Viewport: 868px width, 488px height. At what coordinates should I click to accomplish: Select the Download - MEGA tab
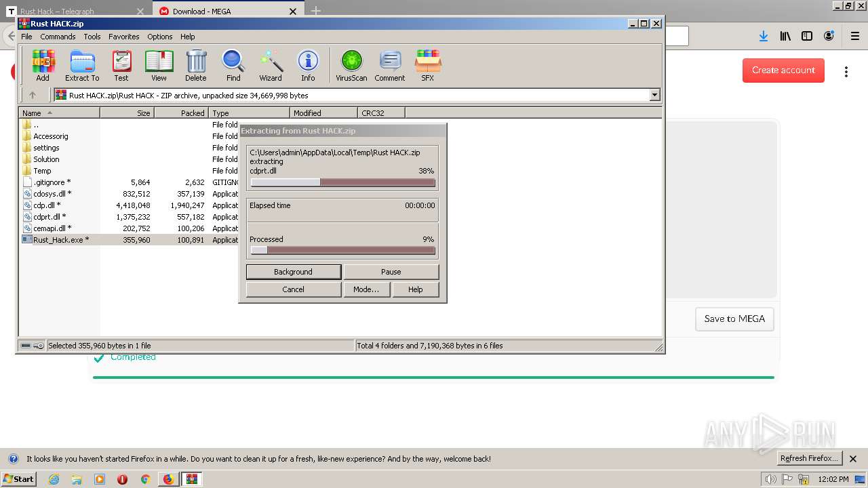(229, 12)
